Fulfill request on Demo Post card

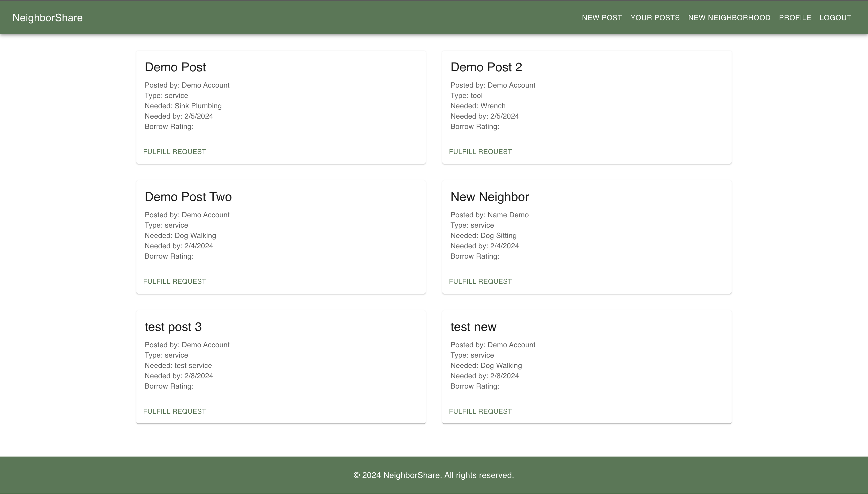[174, 152]
